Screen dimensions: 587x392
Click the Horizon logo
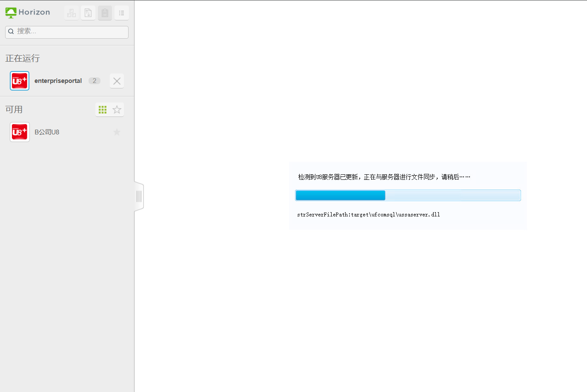28,12
